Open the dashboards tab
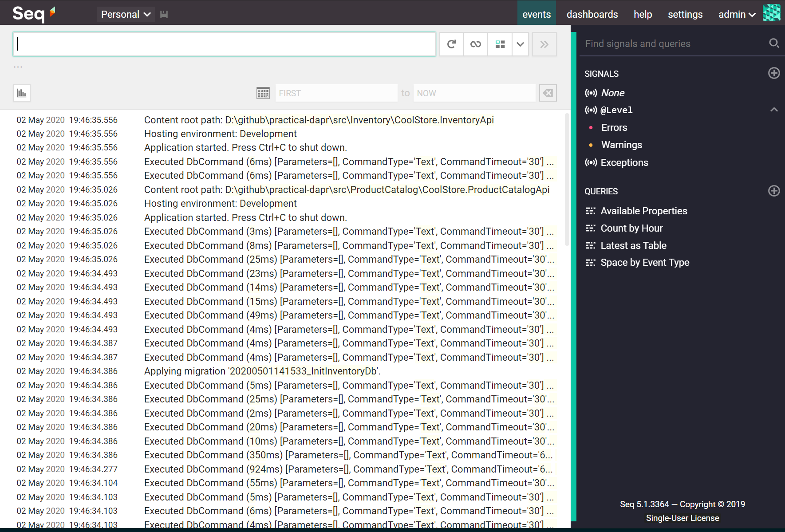The height and width of the screenshot is (532, 785). (592, 14)
